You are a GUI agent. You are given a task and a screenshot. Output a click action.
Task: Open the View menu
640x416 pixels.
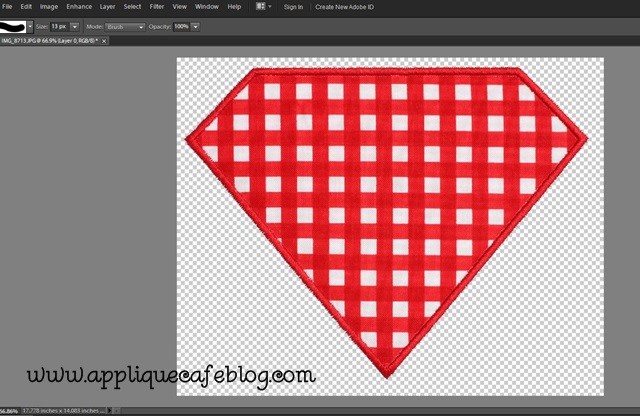(180, 7)
